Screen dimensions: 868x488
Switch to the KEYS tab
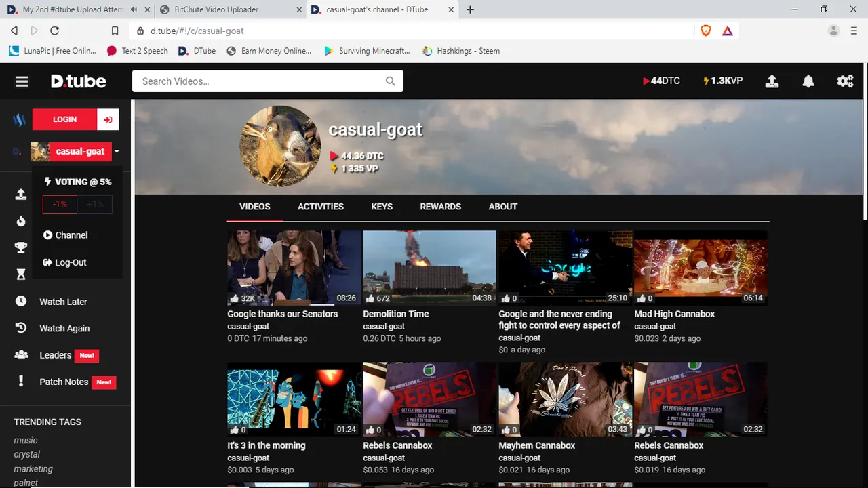[382, 207]
